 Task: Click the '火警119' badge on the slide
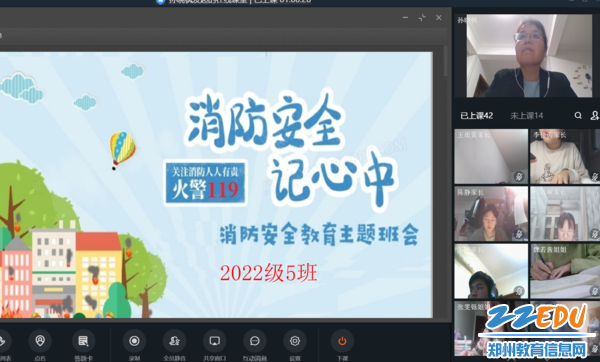(205, 183)
